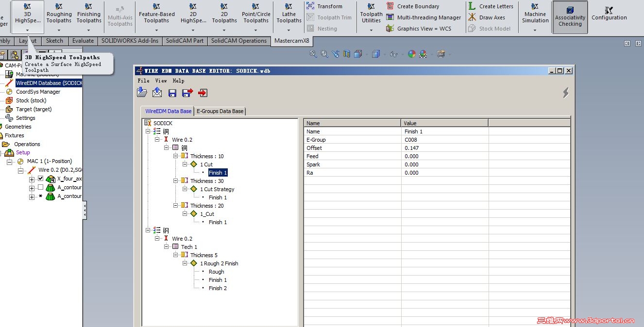Switch to the Sketch tab
Viewport: 644px width, 327px height.
54,41
